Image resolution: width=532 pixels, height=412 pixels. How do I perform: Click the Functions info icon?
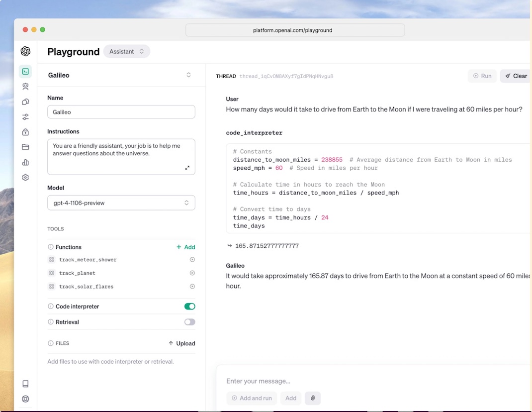51,247
